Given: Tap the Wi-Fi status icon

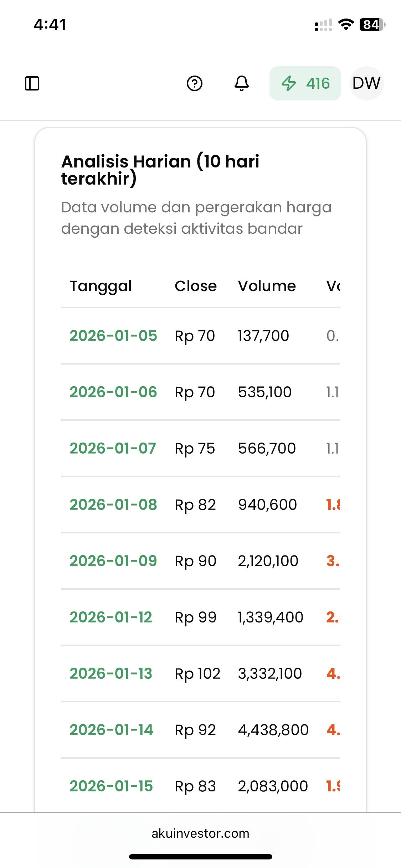Looking at the screenshot, I should pyautogui.click(x=345, y=25).
